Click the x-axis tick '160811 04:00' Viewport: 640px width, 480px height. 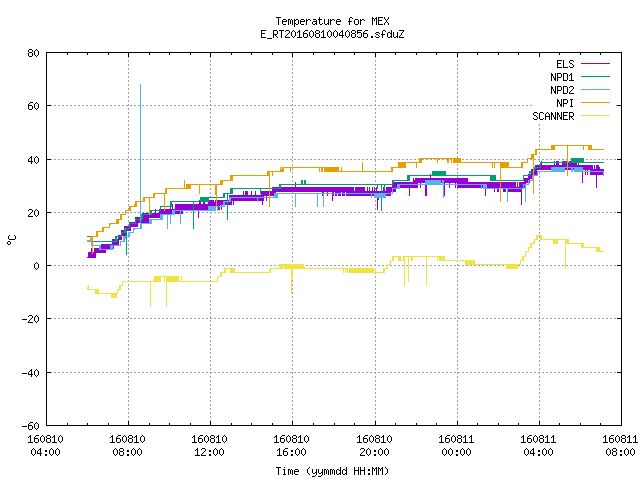point(538,446)
